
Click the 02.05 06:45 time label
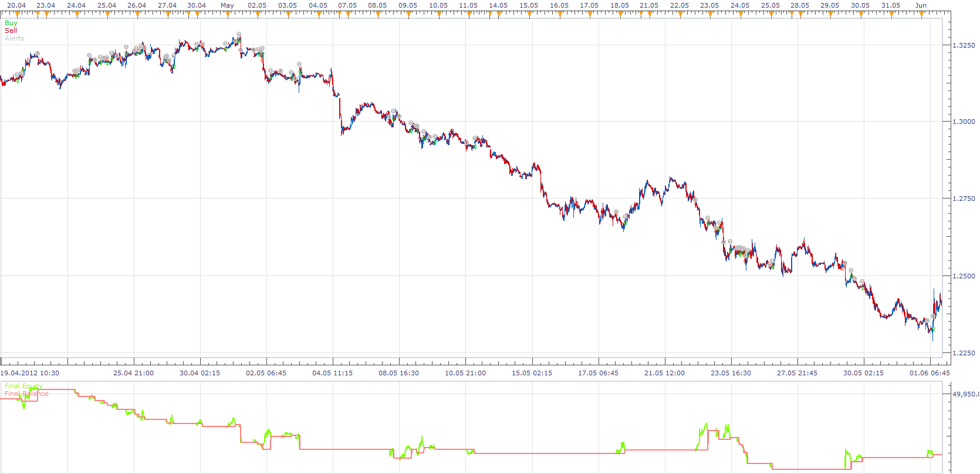266,373
